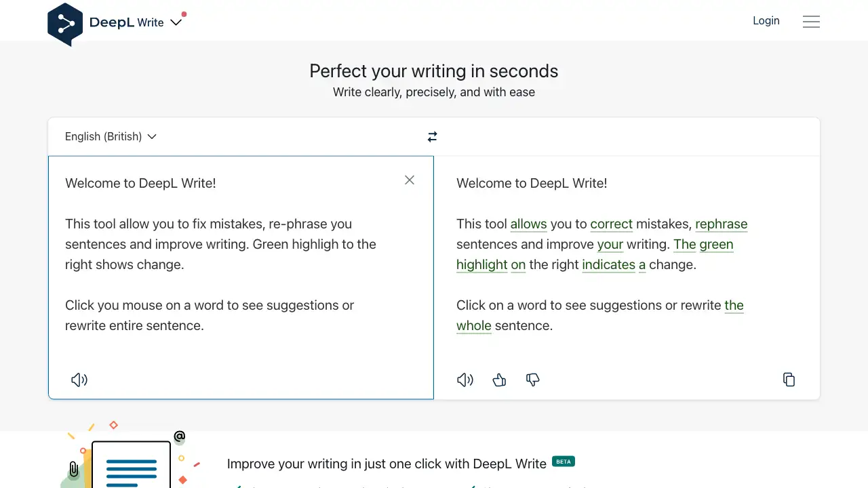Image resolution: width=868 pixels, height=488 pixels.
Task: Click the highlighted word "allows"
Action: (x=528, y=224)
